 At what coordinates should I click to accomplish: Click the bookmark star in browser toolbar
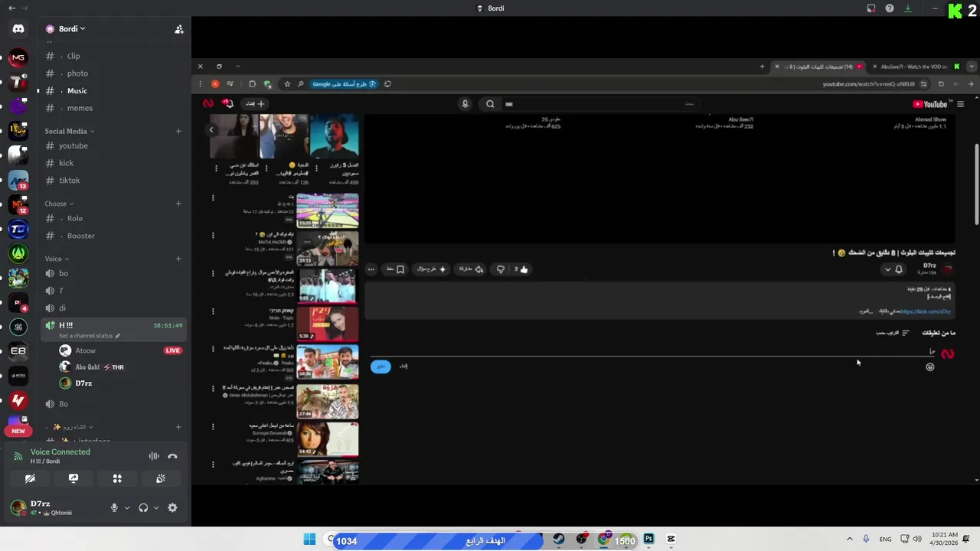point(287,84)
